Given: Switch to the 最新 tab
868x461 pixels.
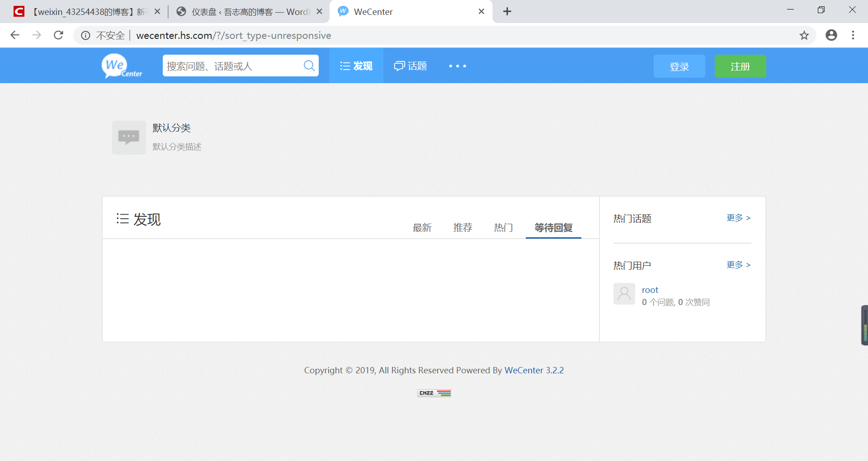Looking at the screenshot, I should (422, 227).
